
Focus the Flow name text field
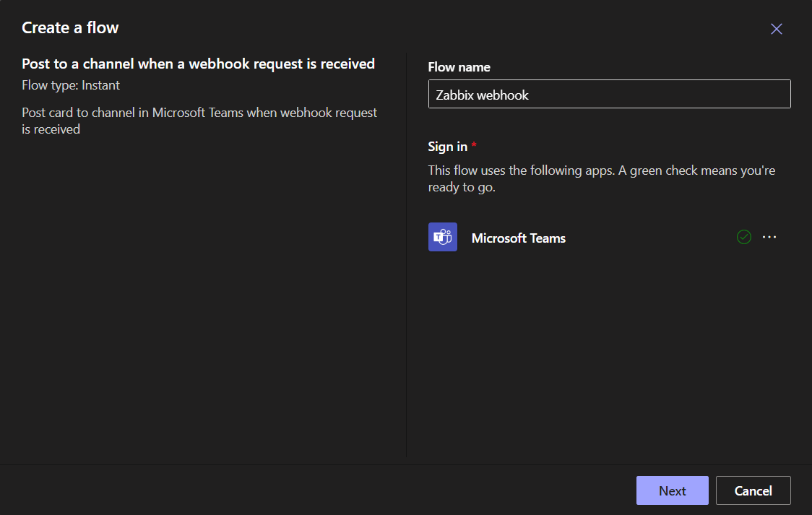point(609,95)
